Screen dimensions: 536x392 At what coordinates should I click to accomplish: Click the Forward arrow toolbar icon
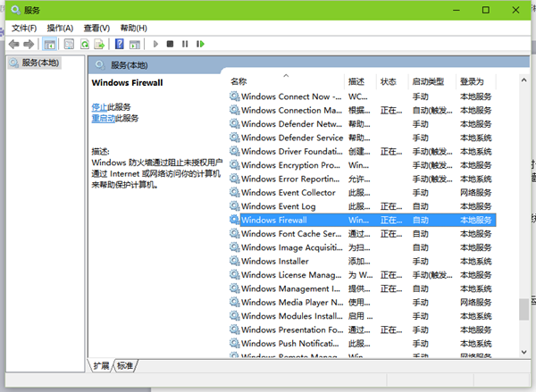[x=29, y=44]
